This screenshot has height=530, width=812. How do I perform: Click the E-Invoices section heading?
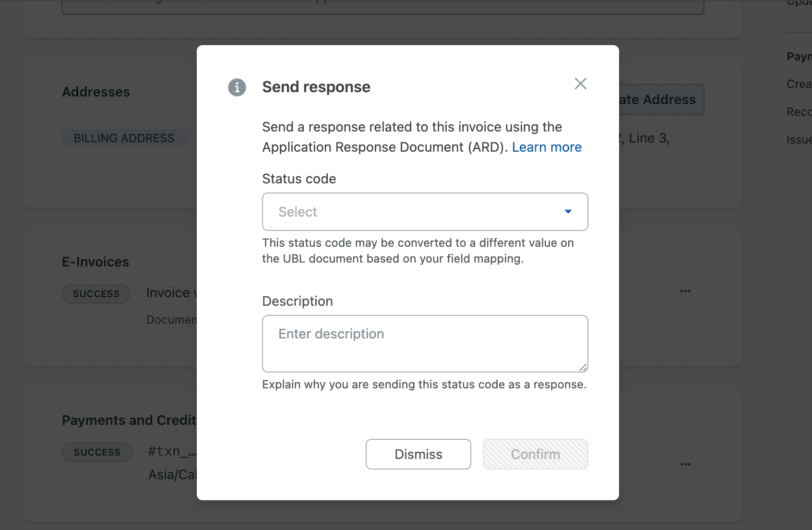(96, 262)
